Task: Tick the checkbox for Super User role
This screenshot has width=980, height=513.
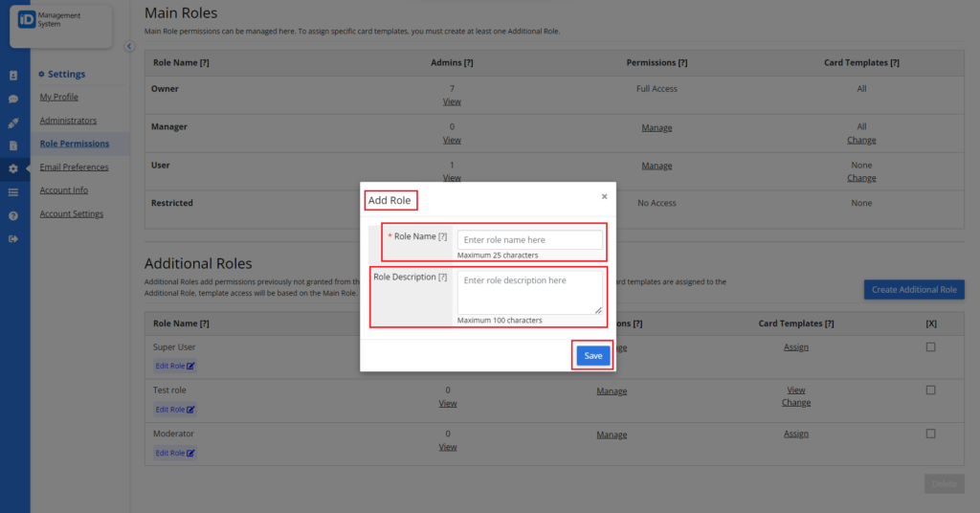Action: pyautogui.click(x=930, y=346)
